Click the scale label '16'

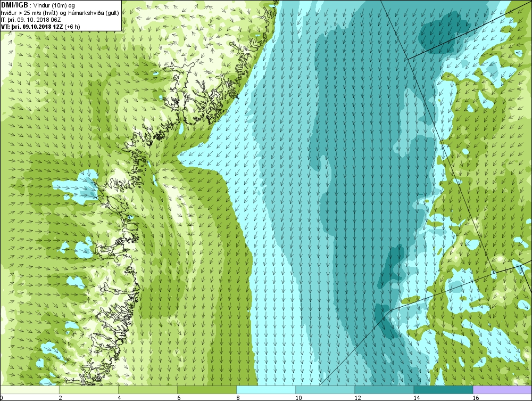[476, 398]
